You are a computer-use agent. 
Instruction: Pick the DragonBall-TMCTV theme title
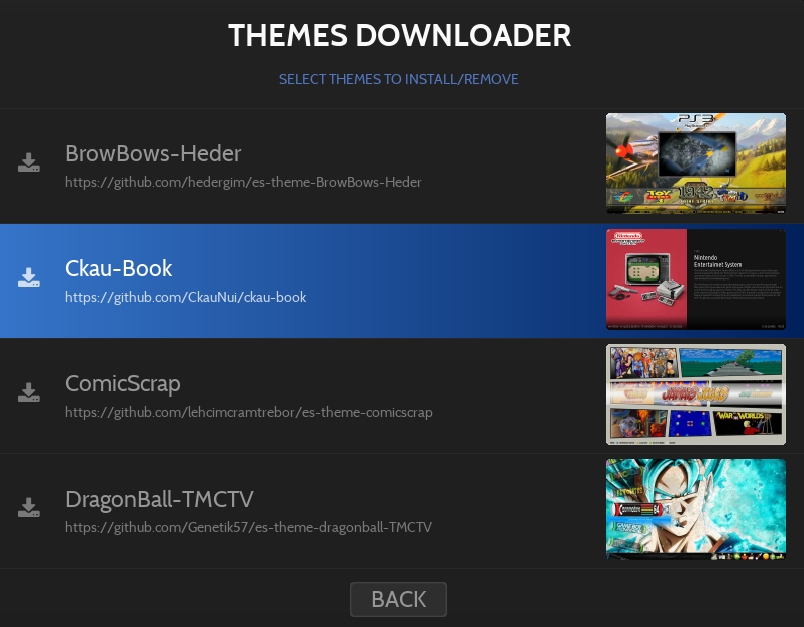point(168,499)
